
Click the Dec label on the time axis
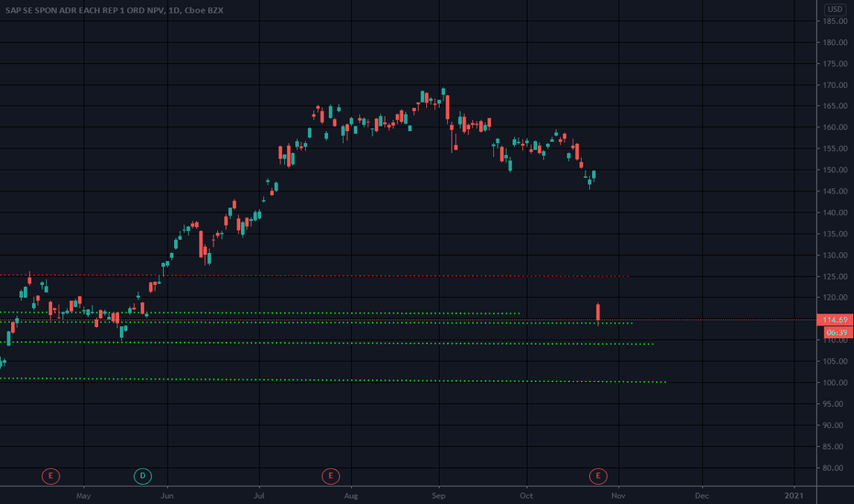(x=702, y=496)
